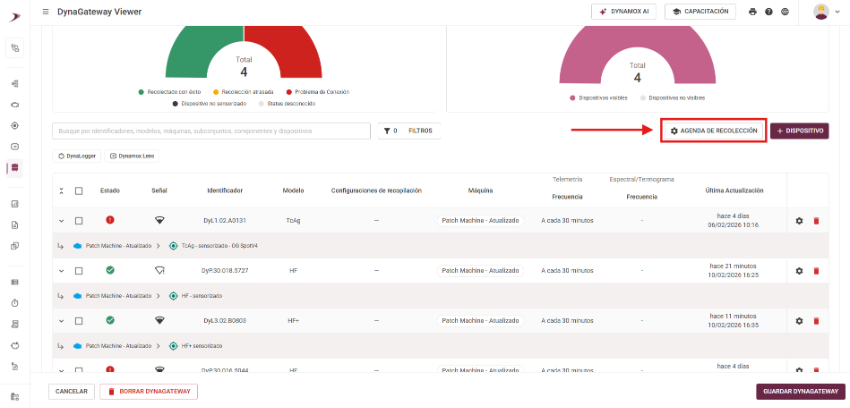Select the checkbox for row DyL3.02.B0803
The height and width of the screenshot is (408, 850).
click(78, 320)
